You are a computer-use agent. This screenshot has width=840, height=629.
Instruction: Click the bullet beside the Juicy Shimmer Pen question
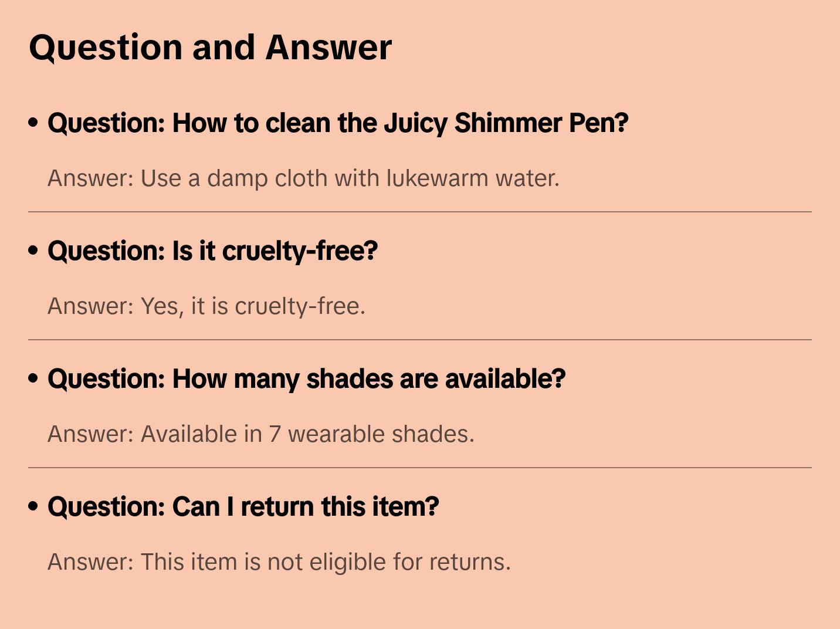33,123
